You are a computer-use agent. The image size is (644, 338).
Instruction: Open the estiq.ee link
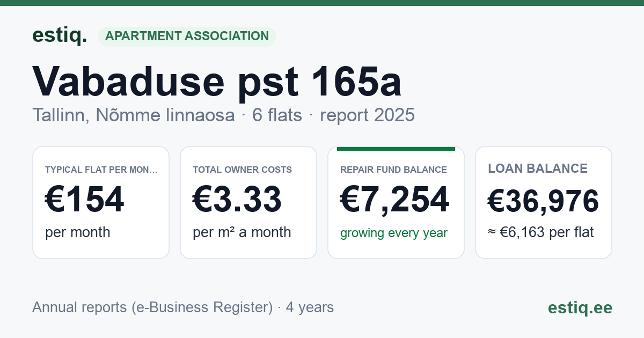click(580, 307)
